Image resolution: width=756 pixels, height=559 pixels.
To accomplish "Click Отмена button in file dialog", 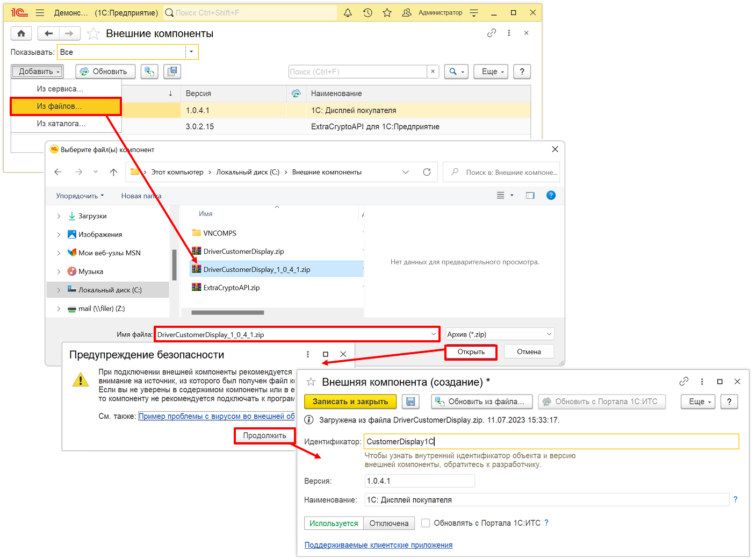I will pos(529,352).
